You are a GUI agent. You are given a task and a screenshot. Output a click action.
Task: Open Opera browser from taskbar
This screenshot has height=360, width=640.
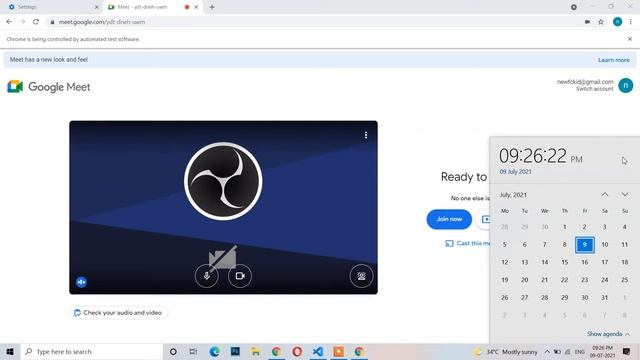pyautogui.click(x=297, y=351)
